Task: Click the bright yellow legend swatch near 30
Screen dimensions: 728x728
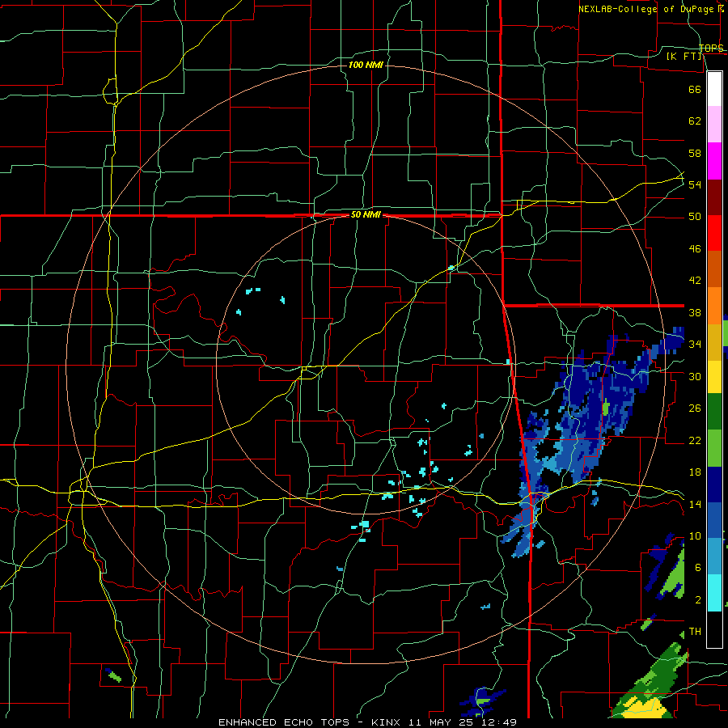Action: [714, 377]
